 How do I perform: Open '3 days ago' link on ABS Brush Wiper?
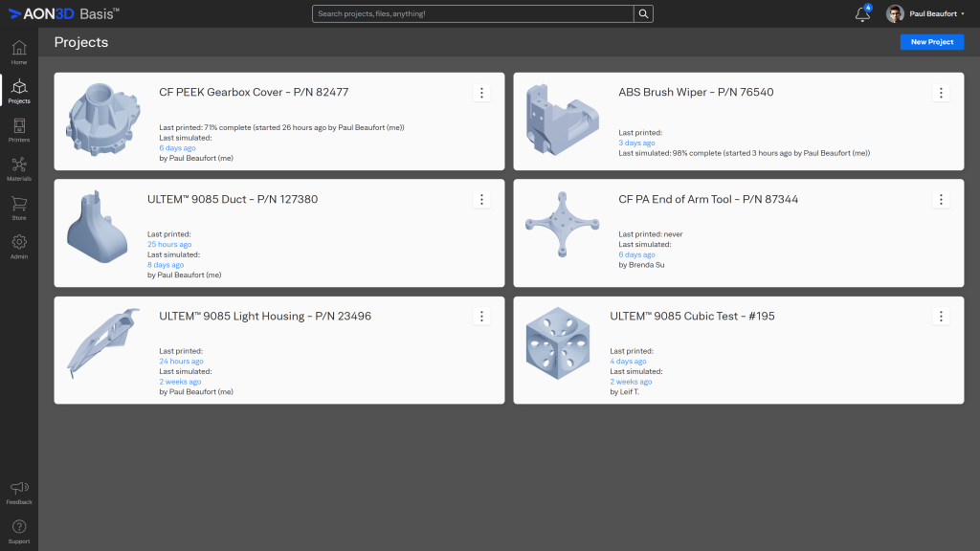(636, 143)
